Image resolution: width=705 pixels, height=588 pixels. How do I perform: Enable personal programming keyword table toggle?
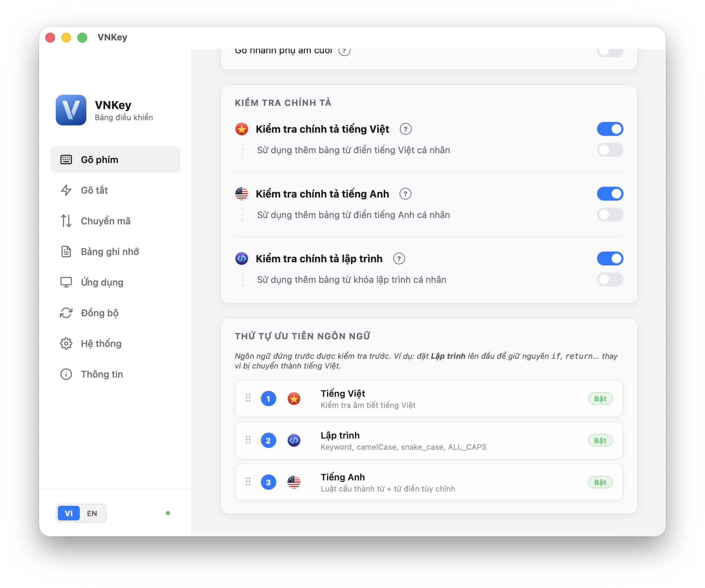pos(610,279)
